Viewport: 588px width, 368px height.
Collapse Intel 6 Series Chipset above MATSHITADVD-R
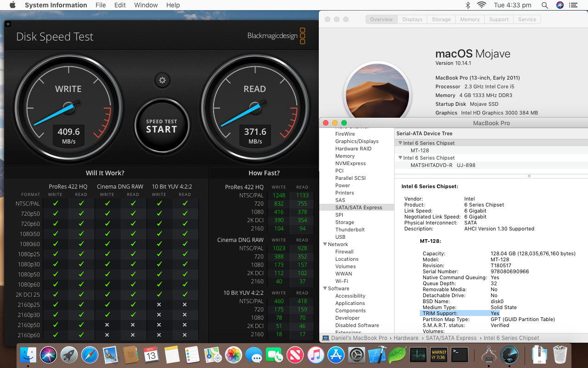[400, 158]
